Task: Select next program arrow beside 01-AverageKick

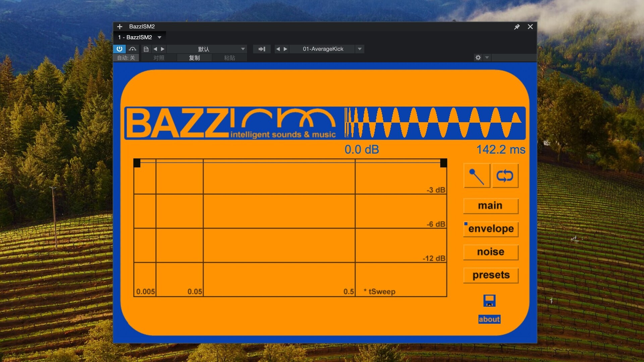Action: point(285,49)
